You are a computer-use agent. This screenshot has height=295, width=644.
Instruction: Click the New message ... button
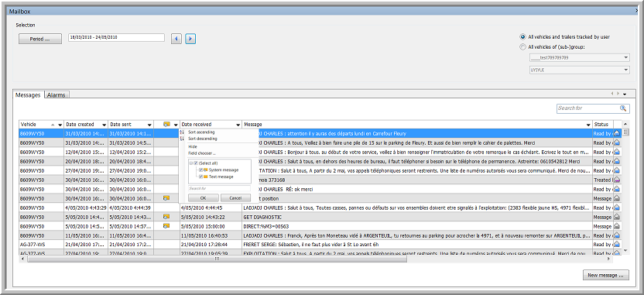pos(606,275)
